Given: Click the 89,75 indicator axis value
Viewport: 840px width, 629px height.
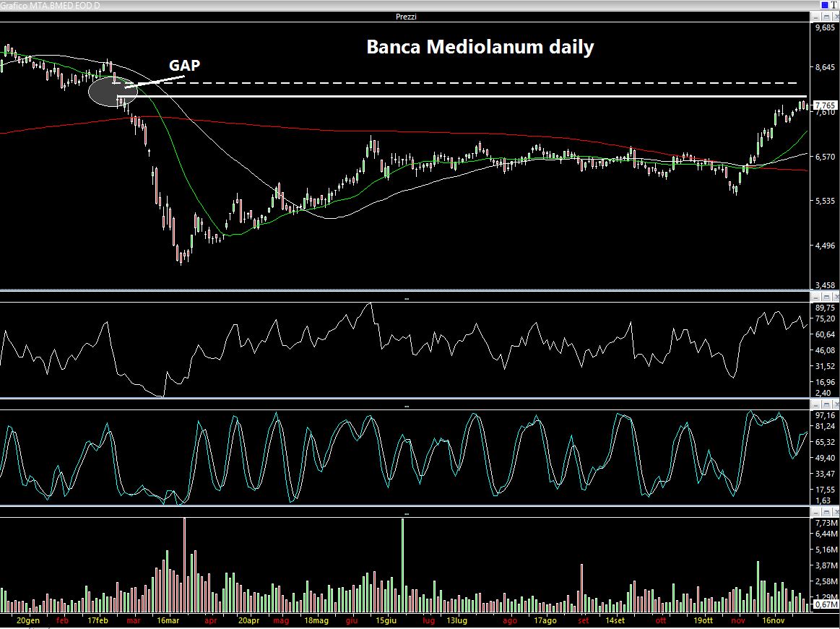Looking at the screenshot, I should coord(825,308).
